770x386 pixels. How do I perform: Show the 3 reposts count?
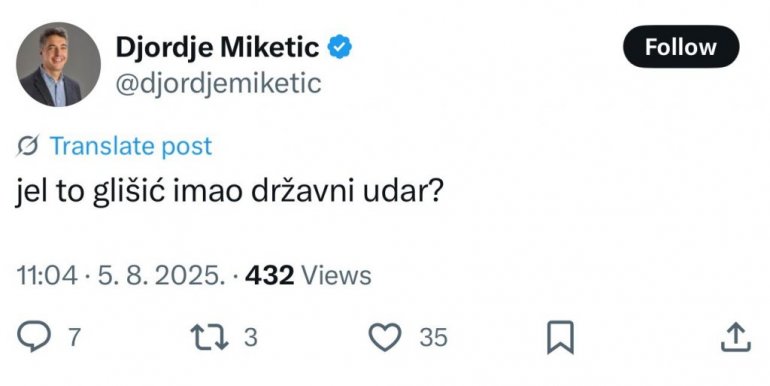250,337
